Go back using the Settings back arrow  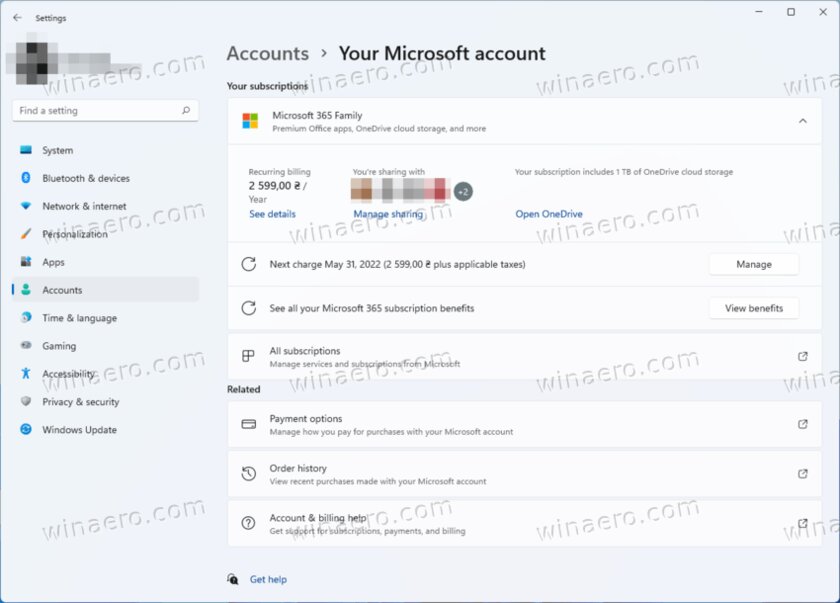[x=17, y=18]
